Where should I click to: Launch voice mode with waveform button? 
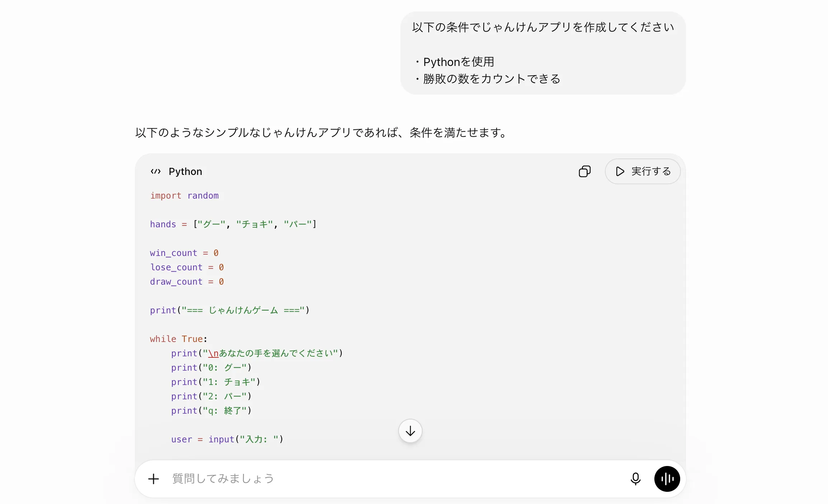(x=667, y=479)
